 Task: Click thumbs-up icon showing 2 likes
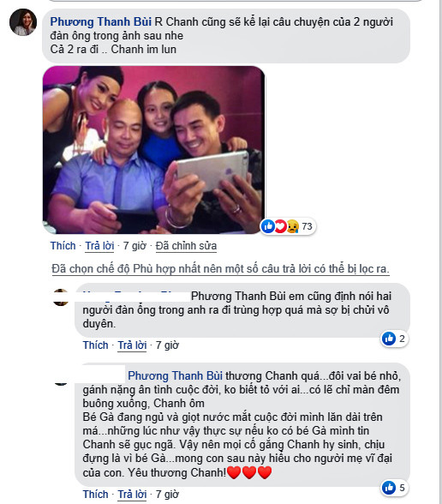tap(389, 339)
